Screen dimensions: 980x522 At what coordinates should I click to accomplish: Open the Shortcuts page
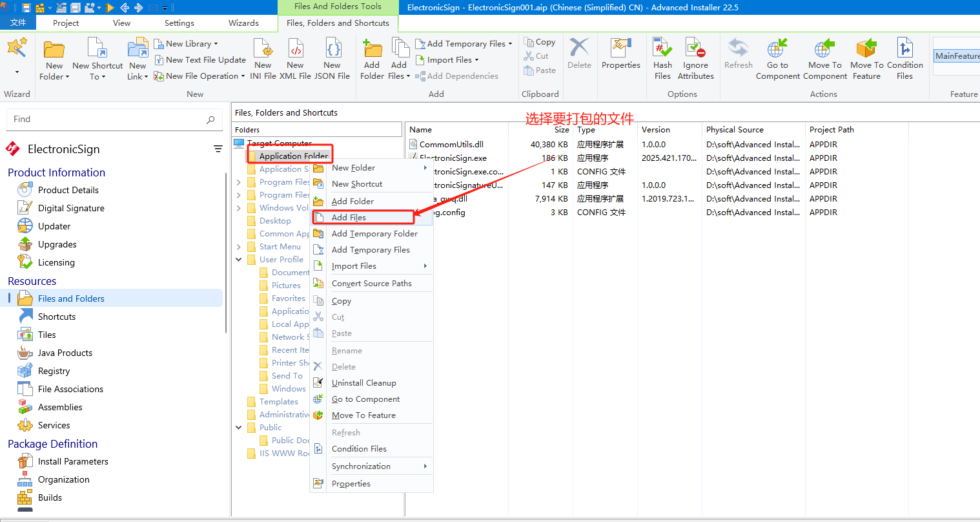(57, 317)
